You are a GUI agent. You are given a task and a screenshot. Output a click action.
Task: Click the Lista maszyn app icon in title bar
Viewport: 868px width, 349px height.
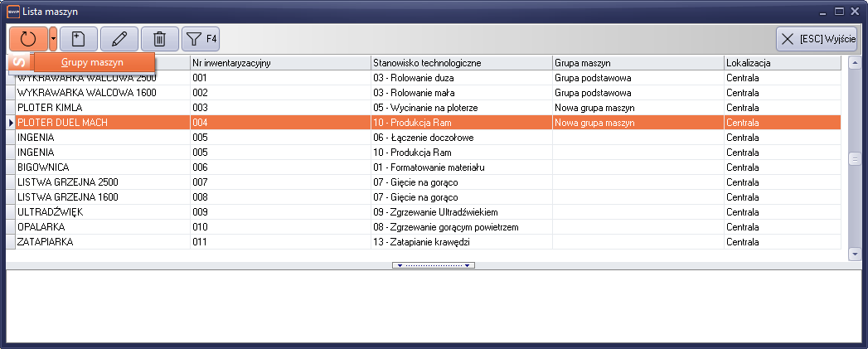pyautogui.click(x=12, y=11)
